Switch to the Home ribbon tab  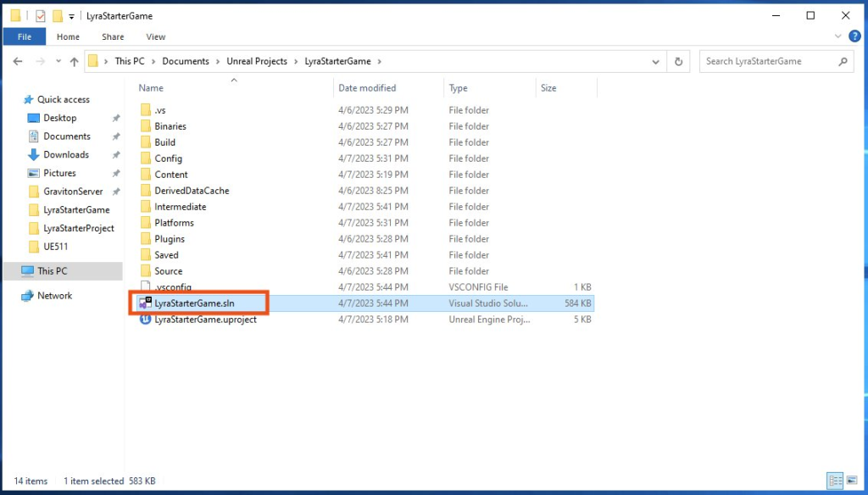[x=68, y=36]
